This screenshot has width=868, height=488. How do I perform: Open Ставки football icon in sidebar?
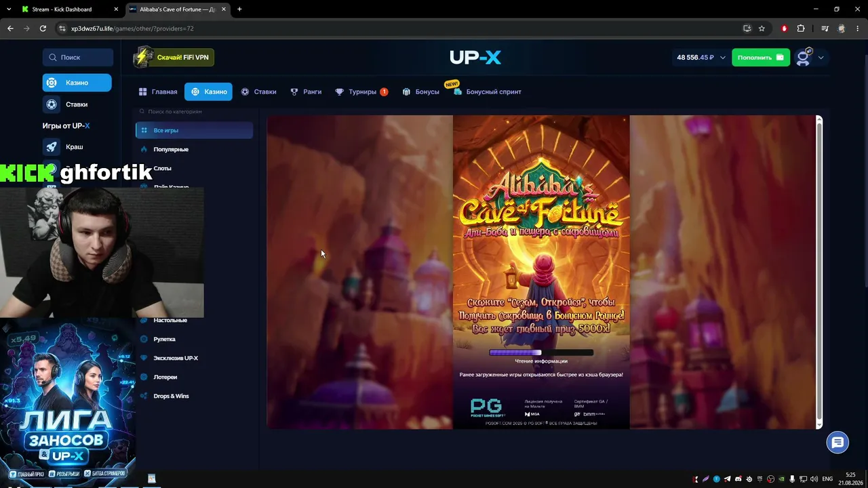[x=52, y=104]
